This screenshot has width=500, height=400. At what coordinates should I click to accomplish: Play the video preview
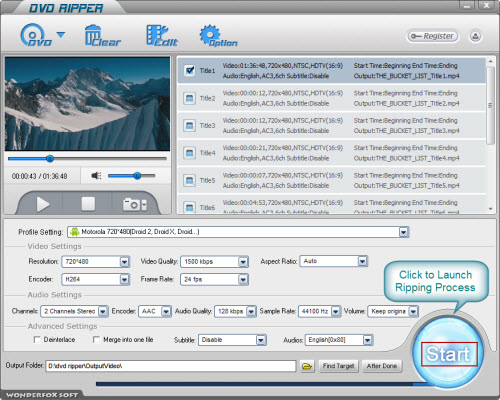(43, 204)
